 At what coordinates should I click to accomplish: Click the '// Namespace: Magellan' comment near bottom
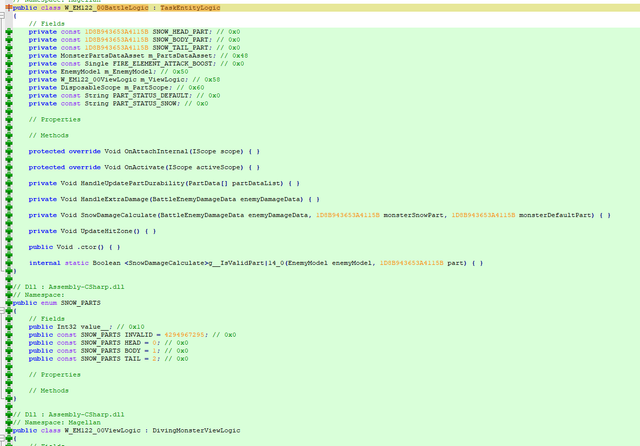pos(56,422)
